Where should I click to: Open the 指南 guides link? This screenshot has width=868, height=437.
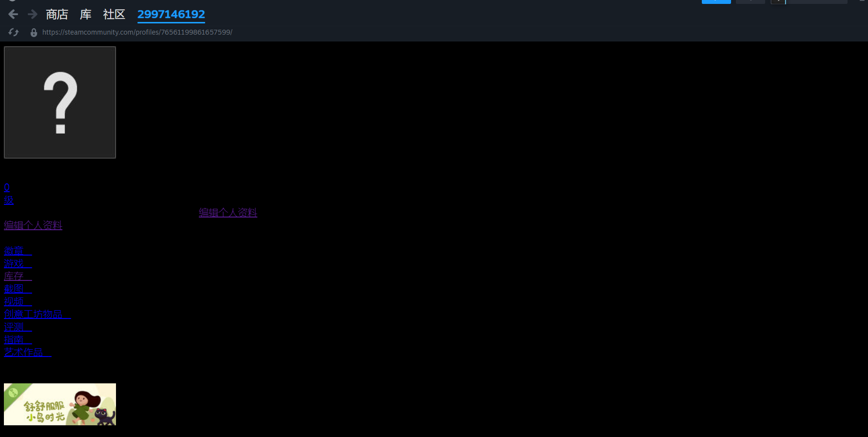[x=18, y=339]
